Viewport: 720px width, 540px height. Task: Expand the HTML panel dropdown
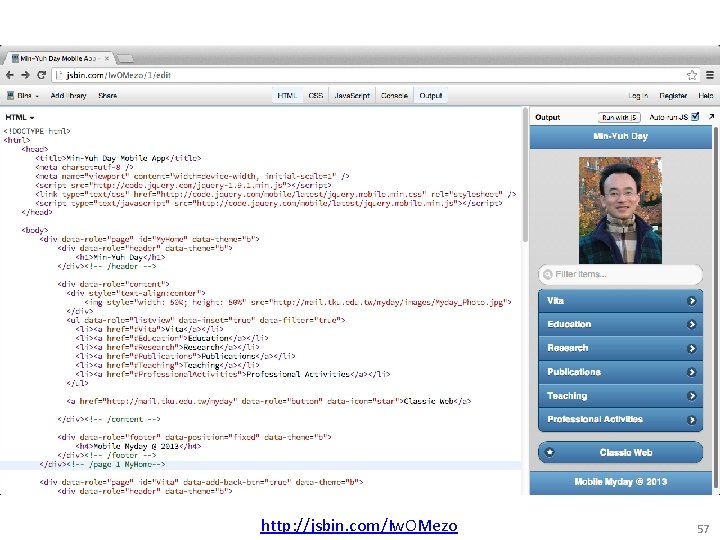click(x=19, y=118)
